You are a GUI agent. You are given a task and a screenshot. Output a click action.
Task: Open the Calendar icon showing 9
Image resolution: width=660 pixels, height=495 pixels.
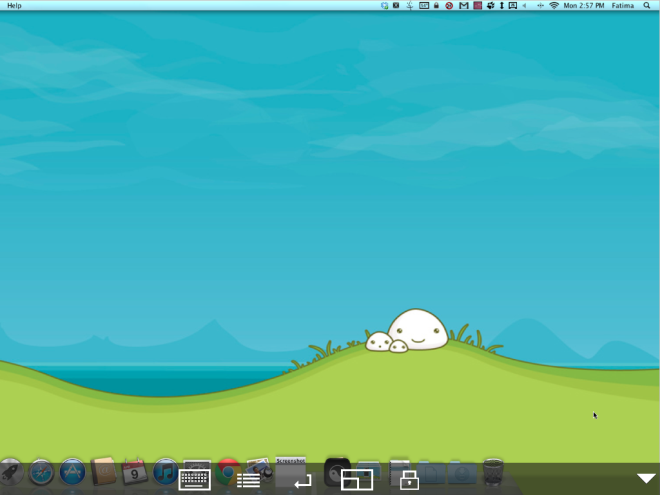[x=134, y=472]
